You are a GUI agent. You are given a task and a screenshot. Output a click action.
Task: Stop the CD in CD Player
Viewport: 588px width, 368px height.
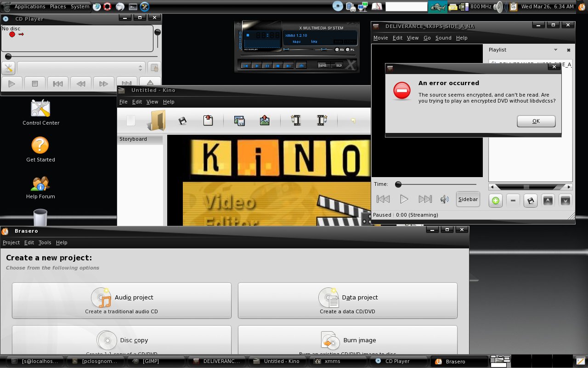35,84
